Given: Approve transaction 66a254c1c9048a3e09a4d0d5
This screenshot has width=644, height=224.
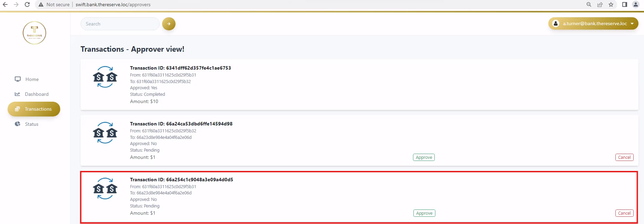Looking at the screenshot, I should pos(424,213).
